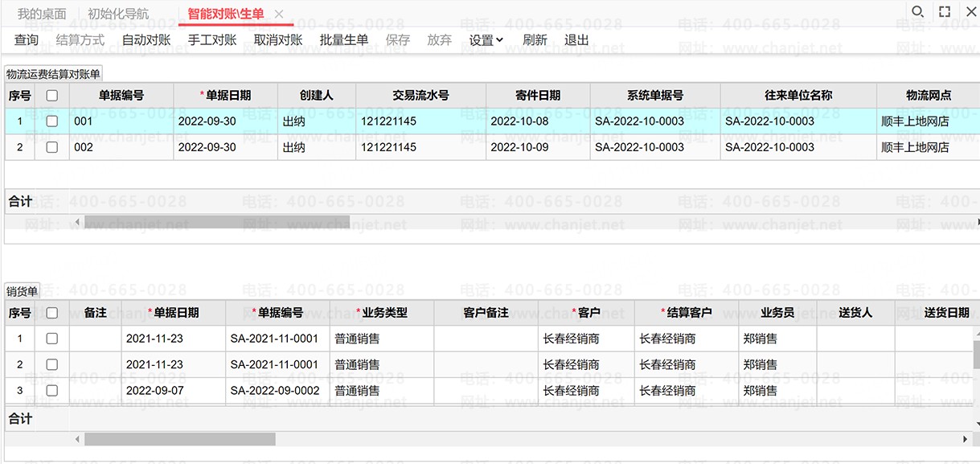Click the 送货人 column header

[x=855, y=313]
